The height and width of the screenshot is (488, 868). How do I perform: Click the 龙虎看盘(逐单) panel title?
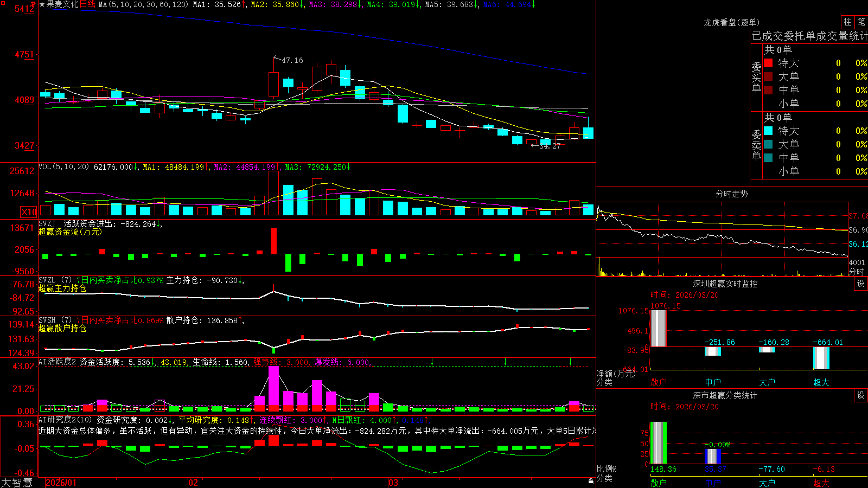(x=731, y=22)
